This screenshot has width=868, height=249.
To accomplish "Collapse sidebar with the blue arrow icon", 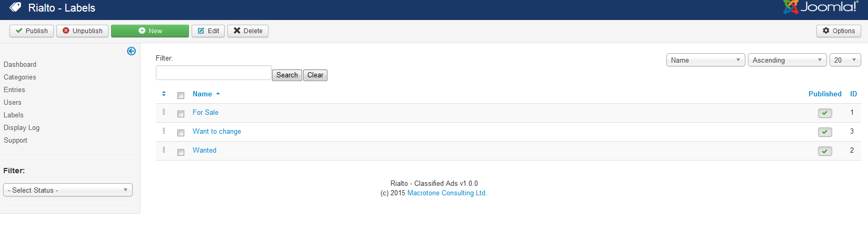I will pyautogui.click(x=132, y=51).
